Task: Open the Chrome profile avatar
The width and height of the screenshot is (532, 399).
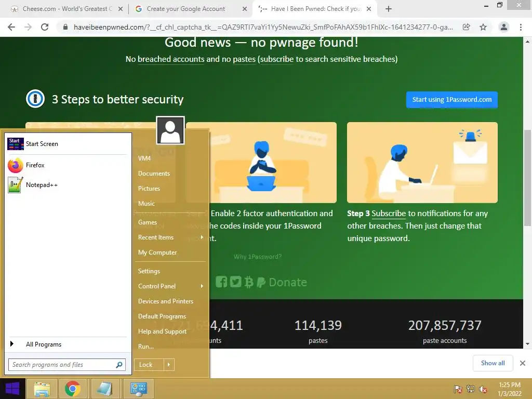Action: coord(504,27)
